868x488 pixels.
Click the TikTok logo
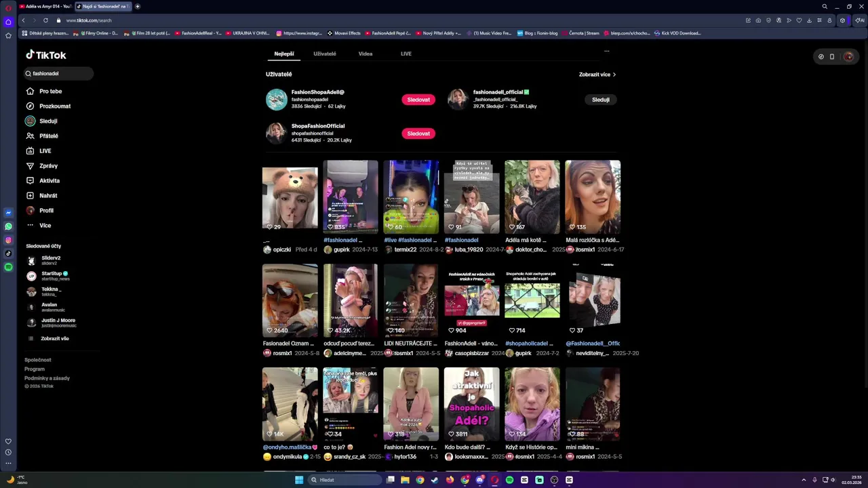click(46, 55)
